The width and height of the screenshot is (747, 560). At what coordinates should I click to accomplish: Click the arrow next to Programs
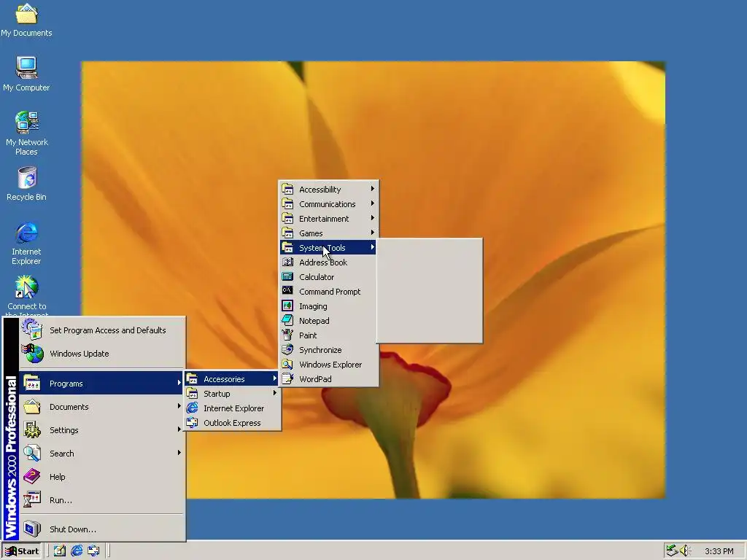click(x=179, y=383)
